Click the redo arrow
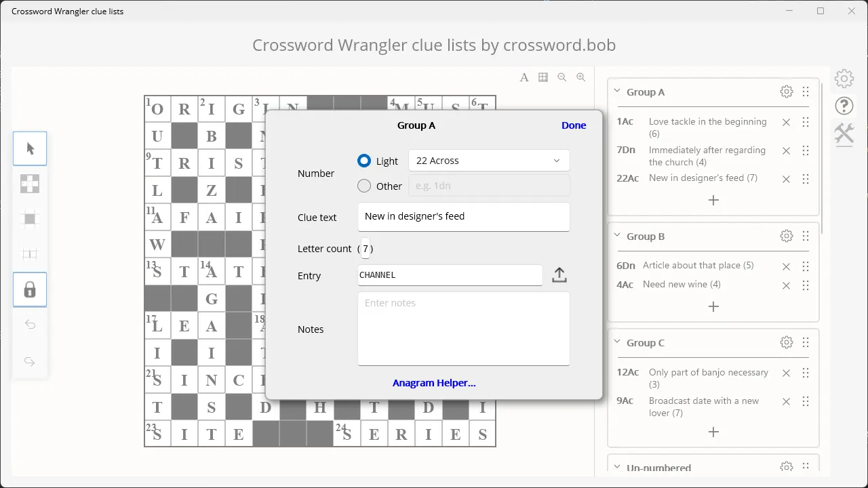The height and width of the screenshot is (488, 868). (x=30, y=361)
